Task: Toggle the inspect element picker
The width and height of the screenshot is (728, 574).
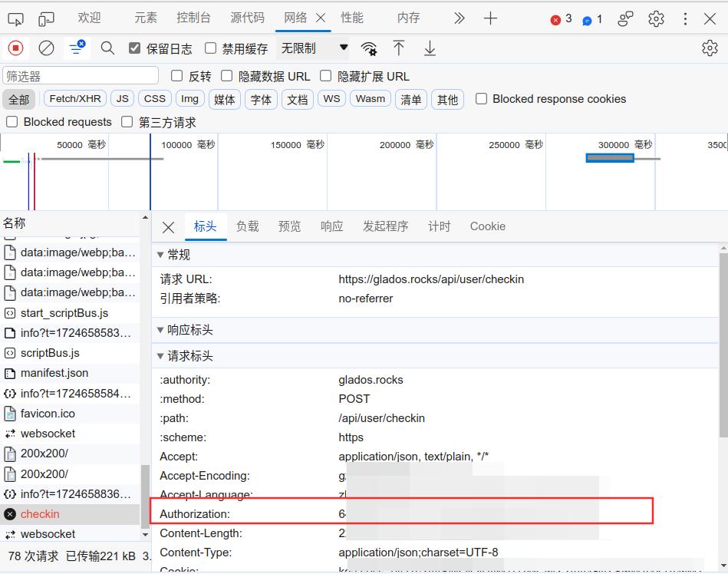Action: pos(15,18)
